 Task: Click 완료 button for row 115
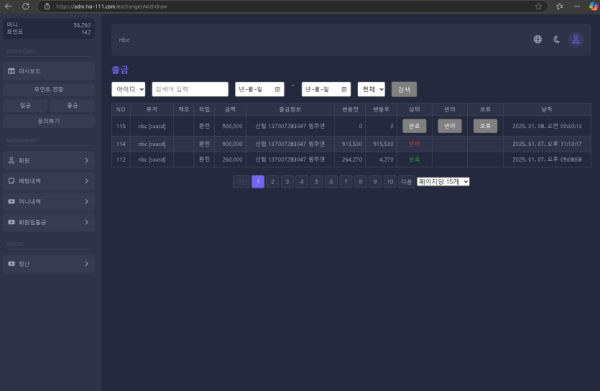coord(414,126)
